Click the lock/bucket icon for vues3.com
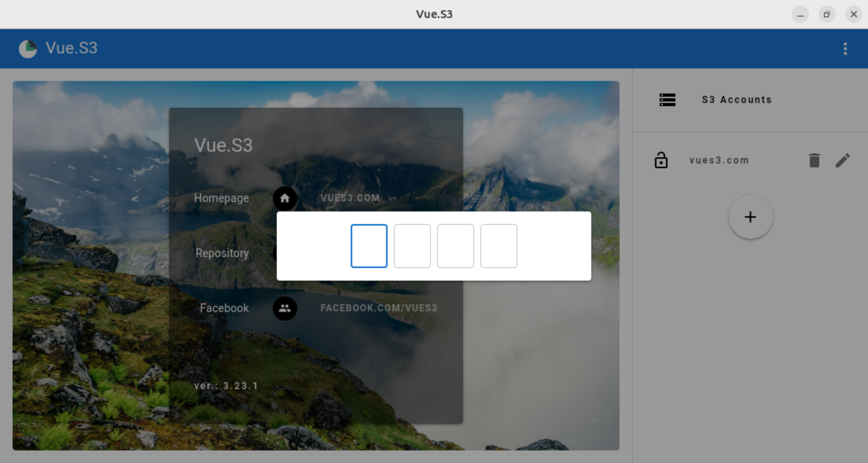Viewport: 868px width, 463px height. tap(661, 161)
